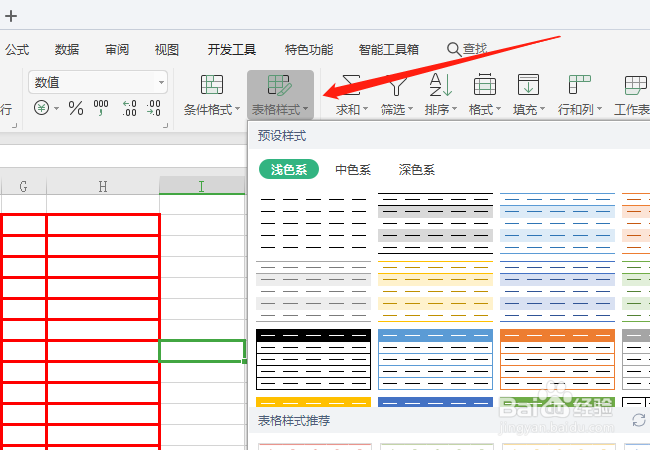The height and width of the screenshot is (450, 650).
Task: Choose the light blue banded style, top row
Action: pyautogui.click(x=557, y=223)
